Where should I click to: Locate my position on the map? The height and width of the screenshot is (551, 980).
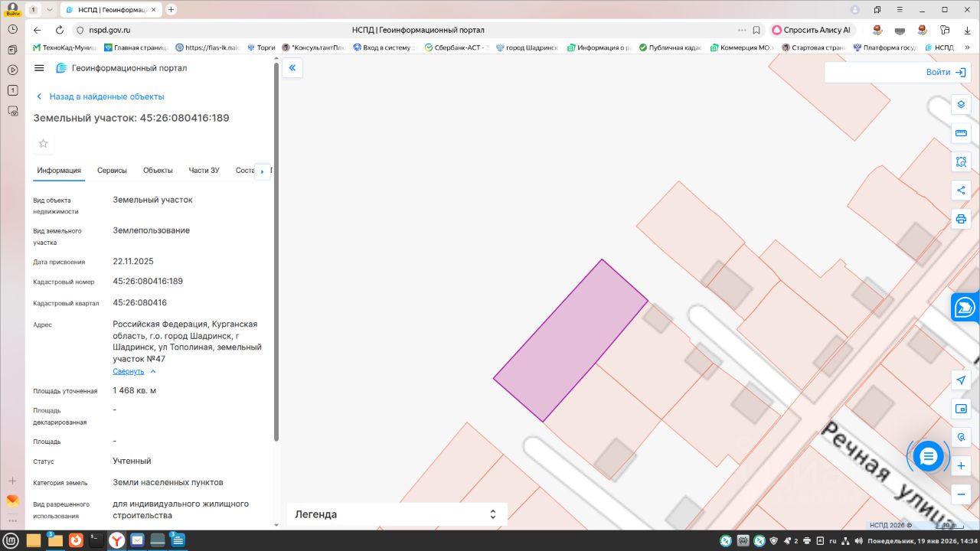961,380
